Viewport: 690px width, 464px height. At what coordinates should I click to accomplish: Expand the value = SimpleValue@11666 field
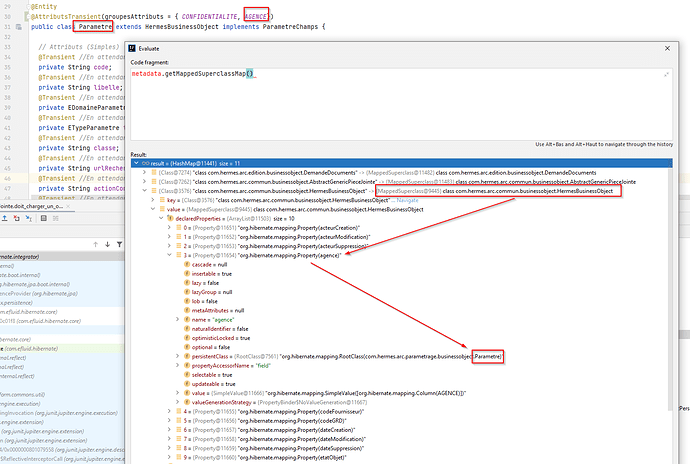(x=178, y=393)
